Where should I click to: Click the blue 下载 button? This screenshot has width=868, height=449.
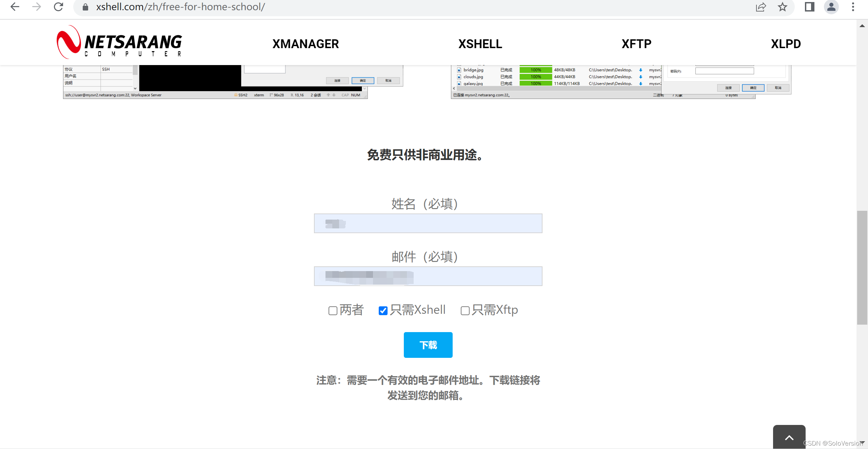coord(428,345)
